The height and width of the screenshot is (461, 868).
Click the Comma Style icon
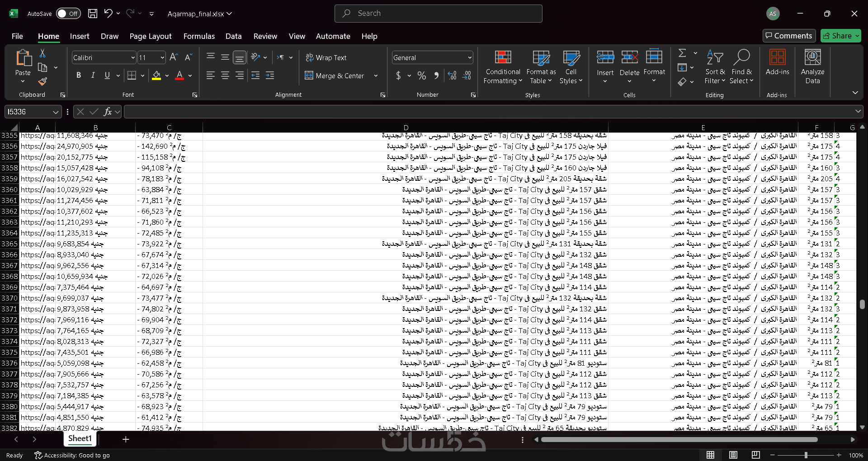(436, 75)
